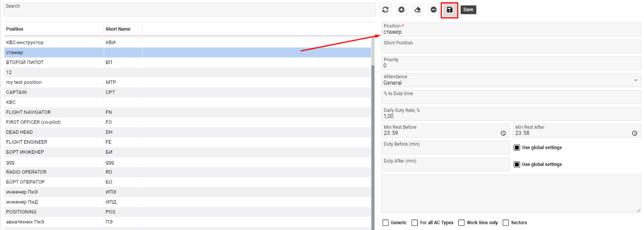
Task: Click the refresh icon in toolbar
Action: point(385,9)
